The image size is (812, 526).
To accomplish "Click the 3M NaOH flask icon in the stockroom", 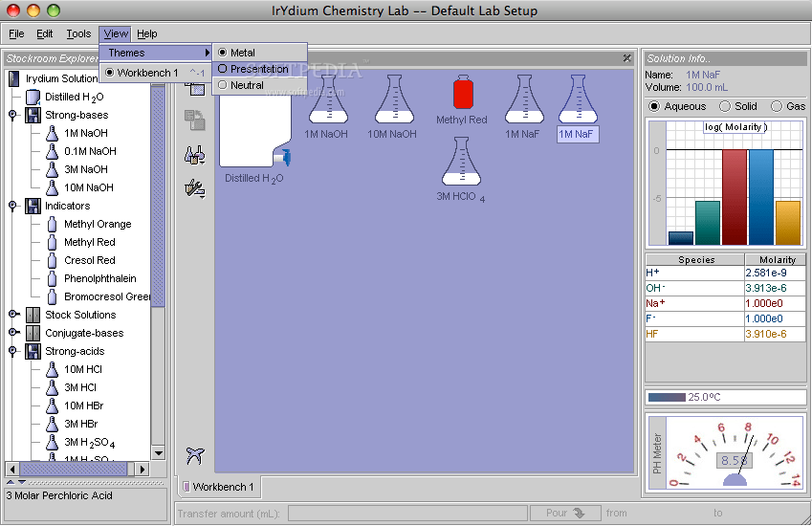I will 52,169.
